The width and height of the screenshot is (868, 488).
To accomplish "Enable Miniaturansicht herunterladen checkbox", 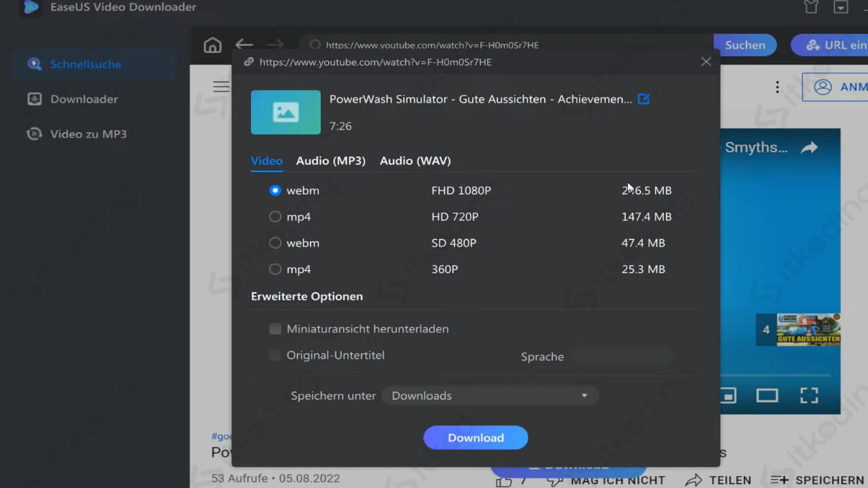I will pyautogui.click(x=275, y=329).
